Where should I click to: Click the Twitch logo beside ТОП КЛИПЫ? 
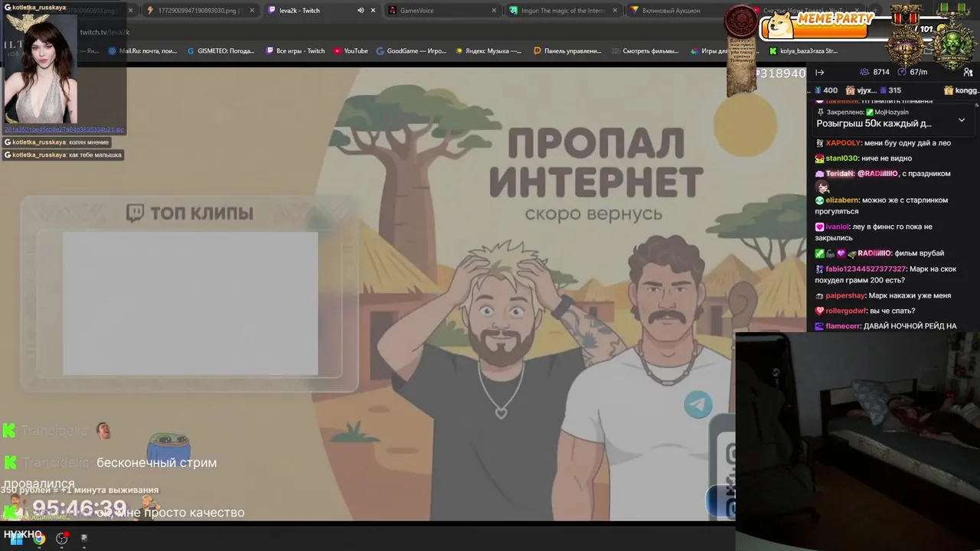pos(135,213)
